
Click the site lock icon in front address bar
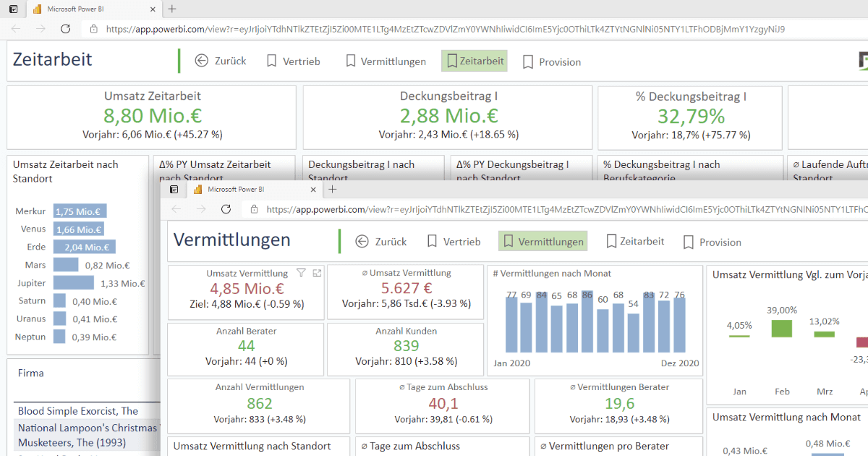tap(253, 209)
